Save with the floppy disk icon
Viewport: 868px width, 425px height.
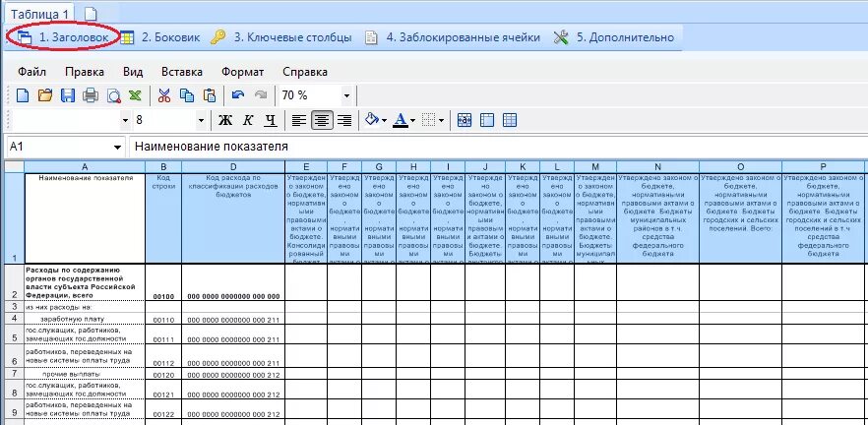pyautogui.click(x=68, y=95)
